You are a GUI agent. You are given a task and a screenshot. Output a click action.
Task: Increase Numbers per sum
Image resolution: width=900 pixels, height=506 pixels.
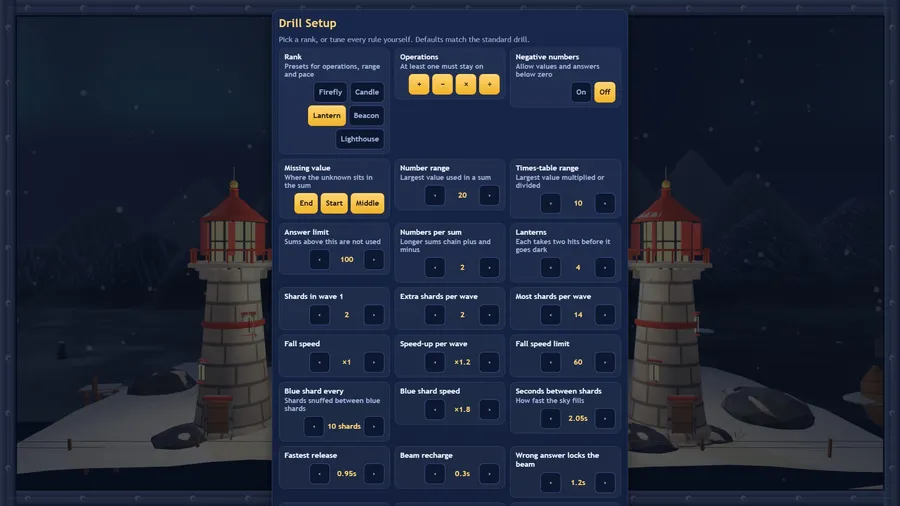tap(489, 267)
